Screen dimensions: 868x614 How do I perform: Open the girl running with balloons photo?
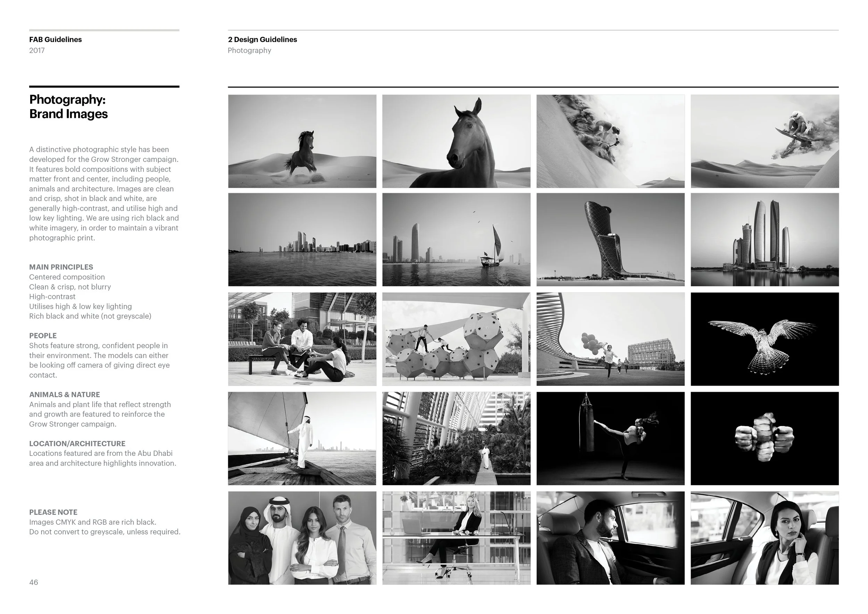(x=610, y=339)
